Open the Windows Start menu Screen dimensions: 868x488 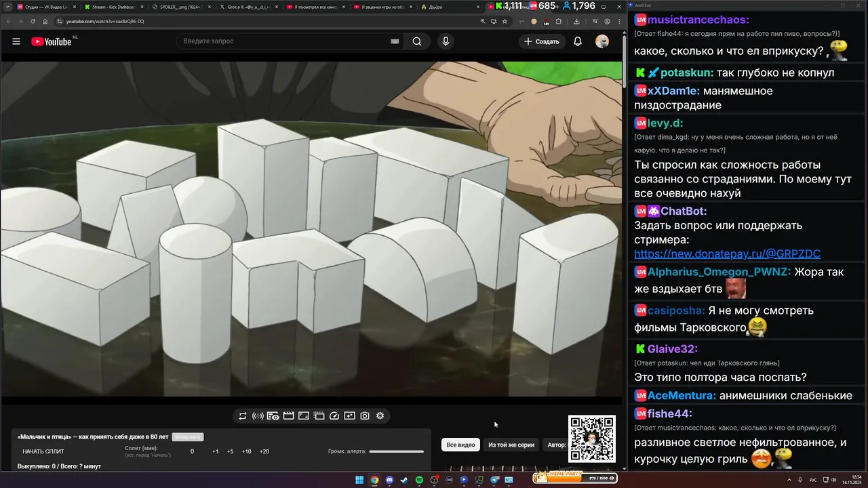coord(359,480)
